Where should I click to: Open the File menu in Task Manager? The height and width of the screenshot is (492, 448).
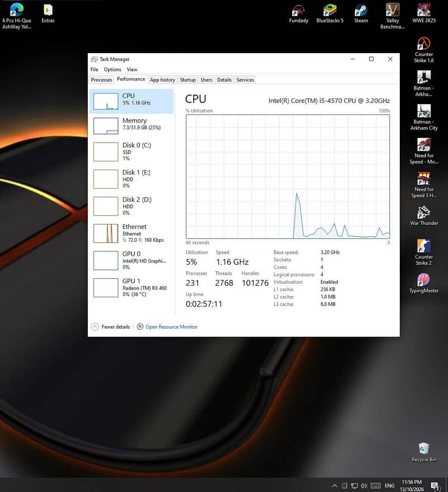pyautogui.click(x=95, y=69)
